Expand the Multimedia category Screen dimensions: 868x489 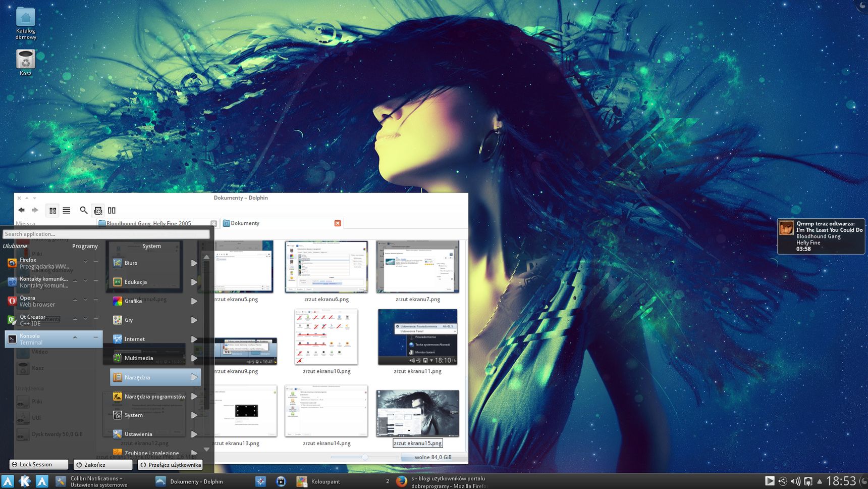pyautogui.click(x=155, y=358)
